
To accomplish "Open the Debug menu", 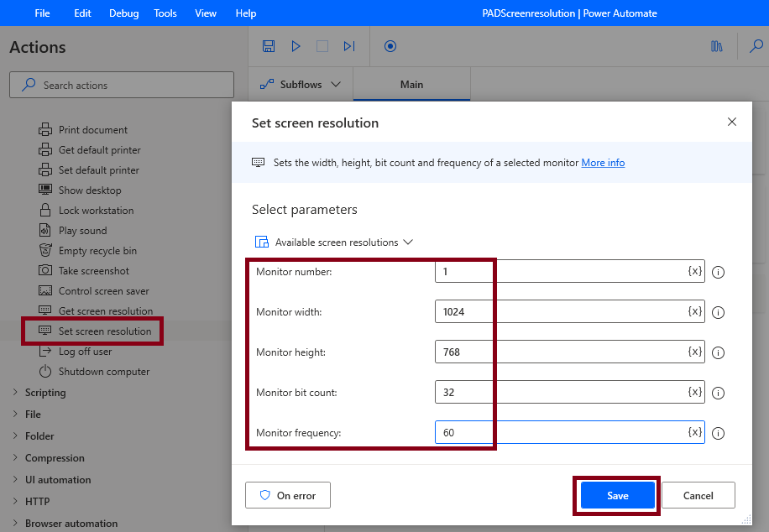I will click(x=123, y=13).
